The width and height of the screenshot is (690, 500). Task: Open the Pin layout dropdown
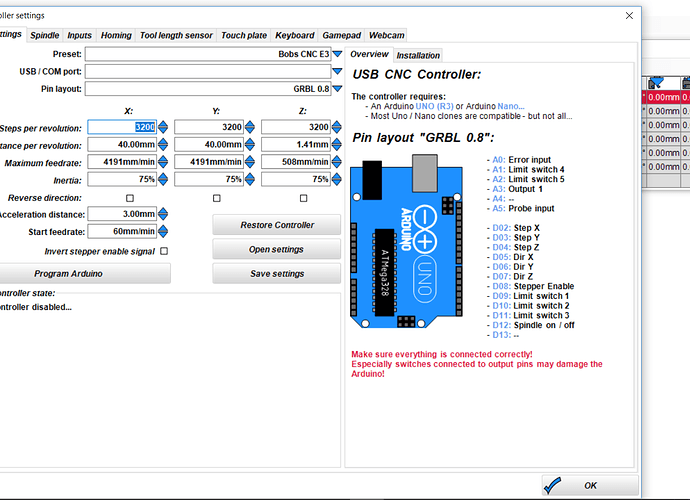[x=337, y=89]
